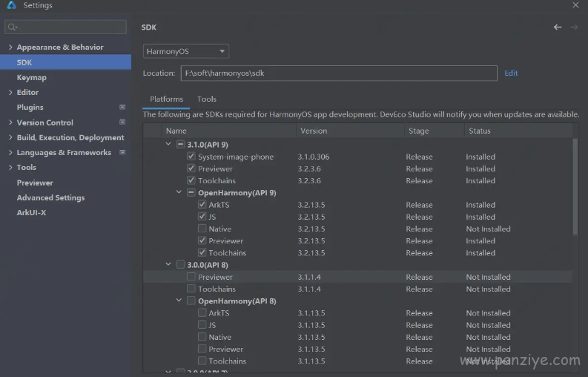
Task: Click the Edit link for SDK location
Action: pyautogui.click(x=511, y=73)
